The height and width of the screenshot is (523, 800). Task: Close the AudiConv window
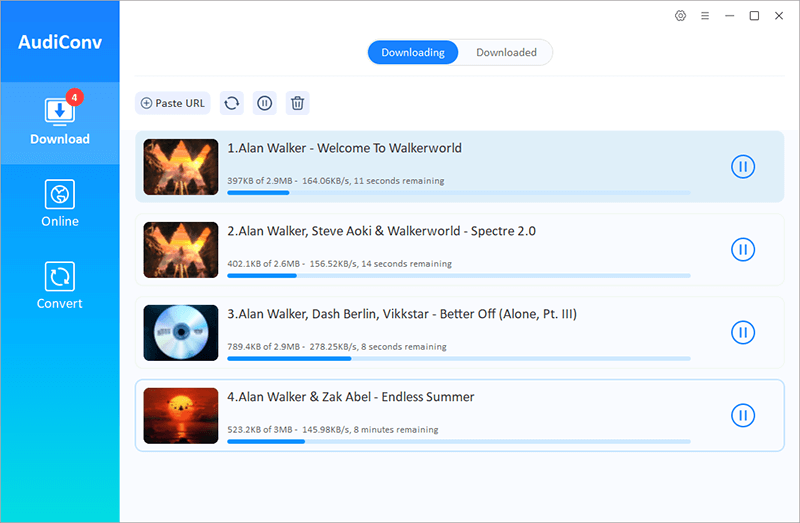(x=779, y=16)
